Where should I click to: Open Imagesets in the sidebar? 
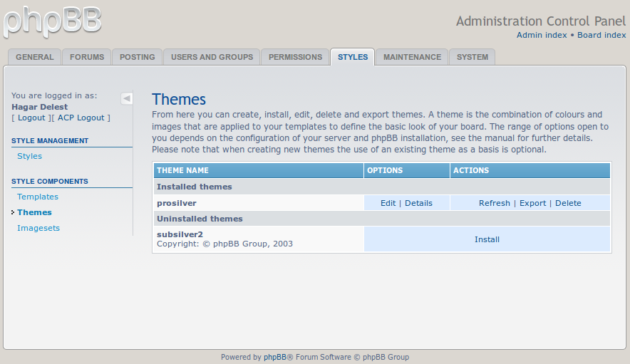pyautogui.click(x=38, y=228)
